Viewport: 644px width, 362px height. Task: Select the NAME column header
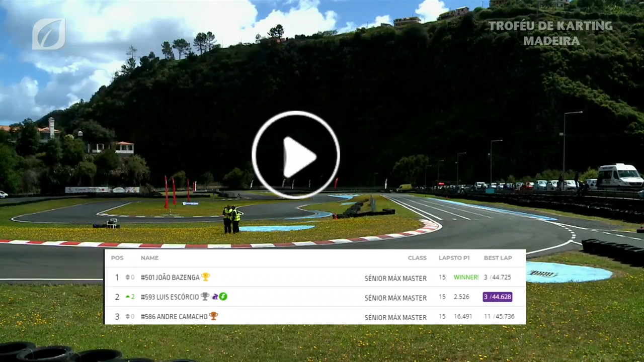click(149, 258)
